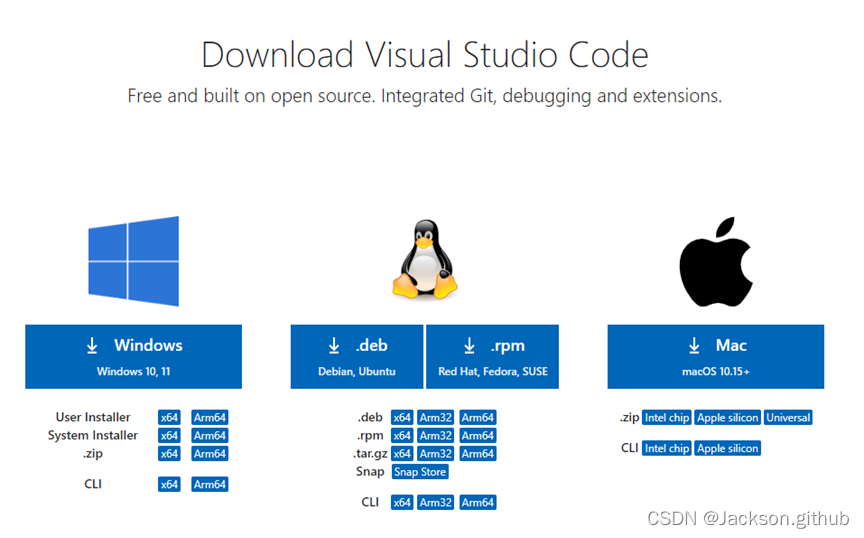Pick Apple silicon for Mac CLI
This screenshot has height=538, width=864.
click(728, 449)
